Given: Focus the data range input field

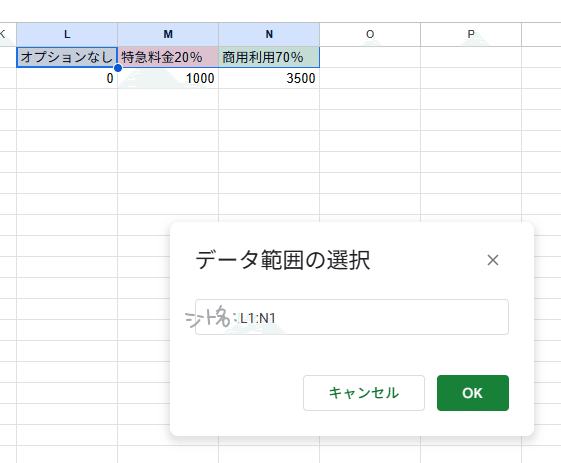Looking at the screenshot, I should coord(352,317).
